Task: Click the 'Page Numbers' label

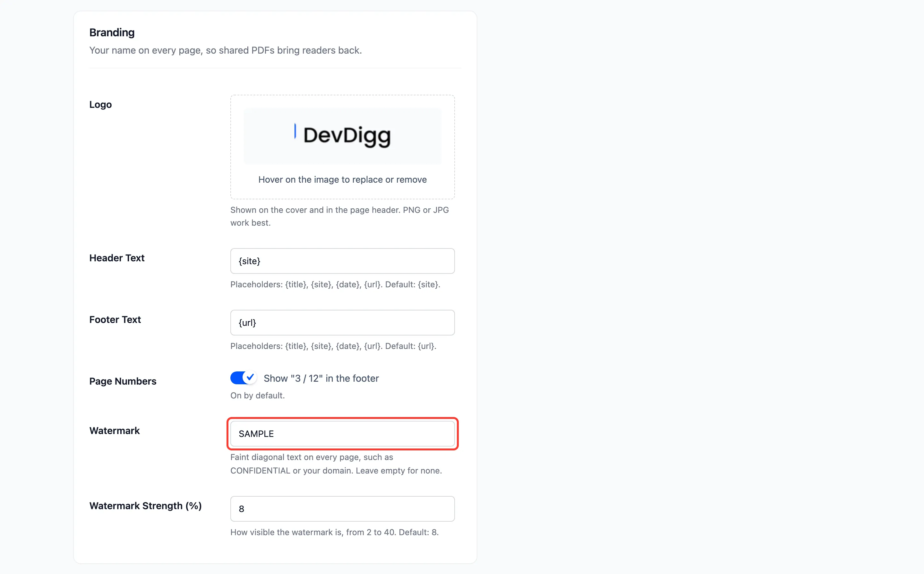Action: click(123, 381)
